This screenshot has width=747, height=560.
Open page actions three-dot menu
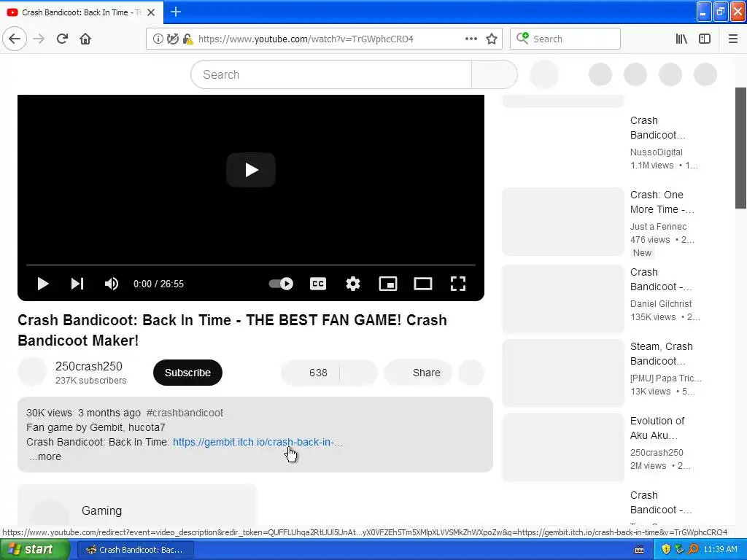point(471,39)
